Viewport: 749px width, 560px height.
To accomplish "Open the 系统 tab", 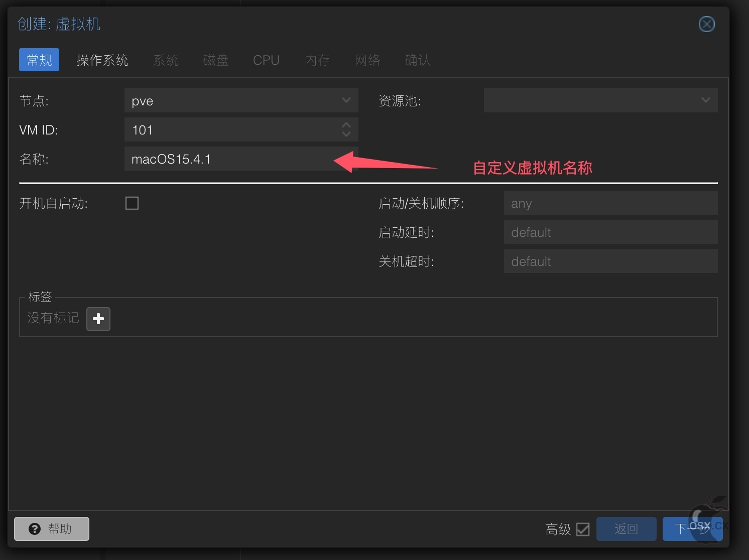I will 166,60.
